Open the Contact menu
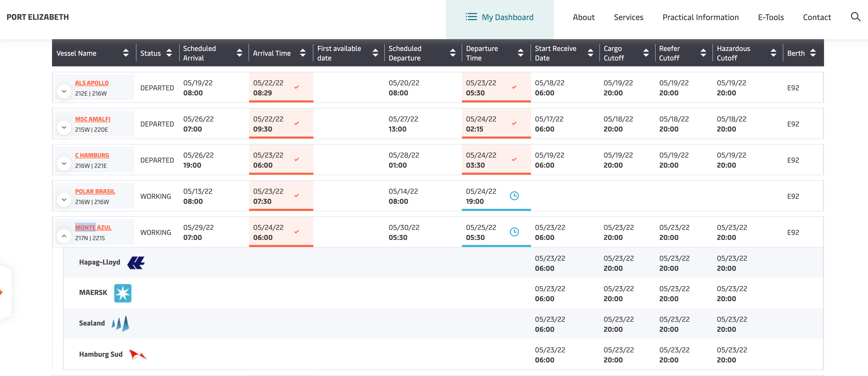Viewport: 868px width, 376px height. (817, 17)
